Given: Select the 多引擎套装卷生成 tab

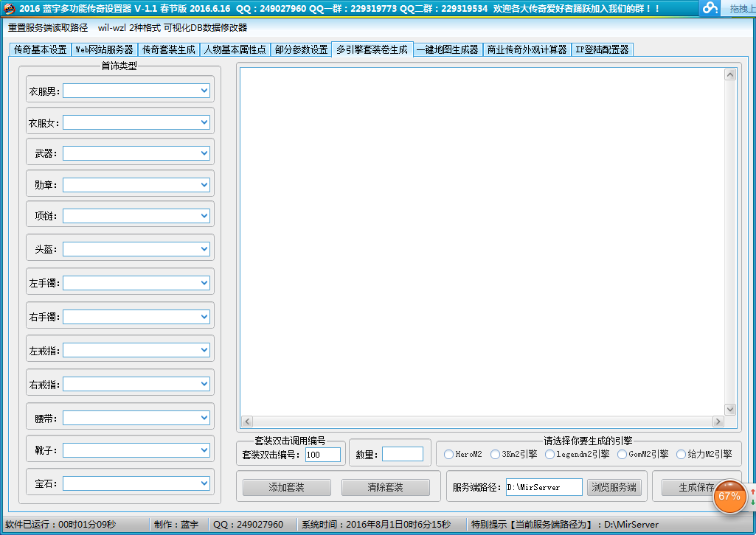Looking at the screenshot, I should click(x=372, y=49).
